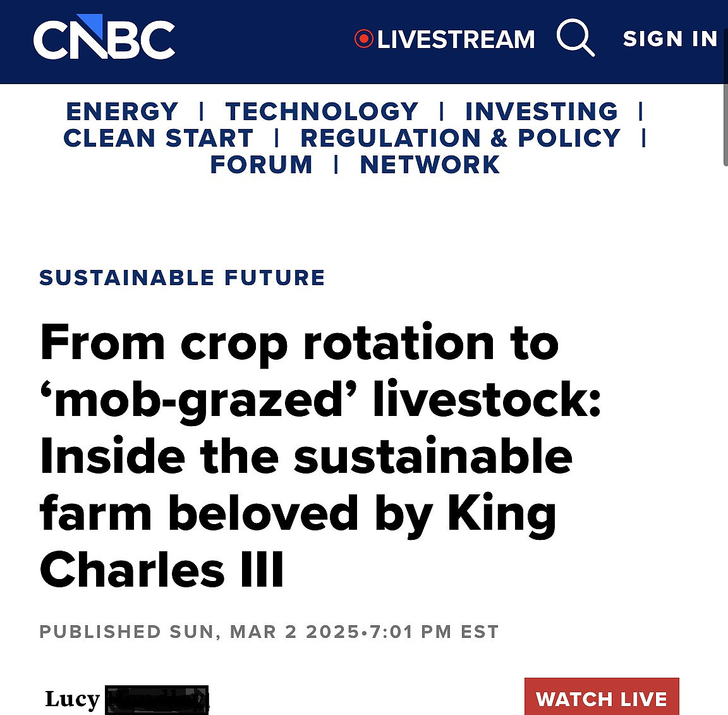Open the SUSTAINABLE FUTURE category link
This screenshot has height=715, width=728.
pos(182,278)
